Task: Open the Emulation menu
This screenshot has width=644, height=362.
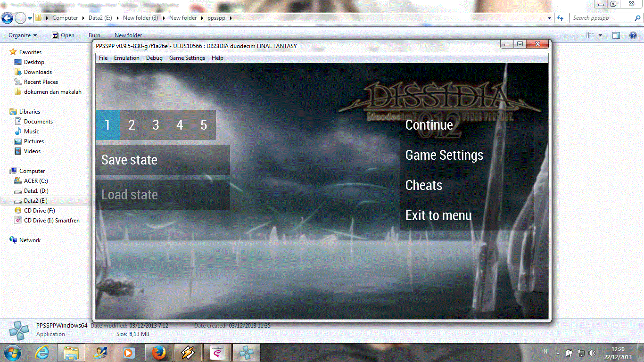Action: pos(126,58)
